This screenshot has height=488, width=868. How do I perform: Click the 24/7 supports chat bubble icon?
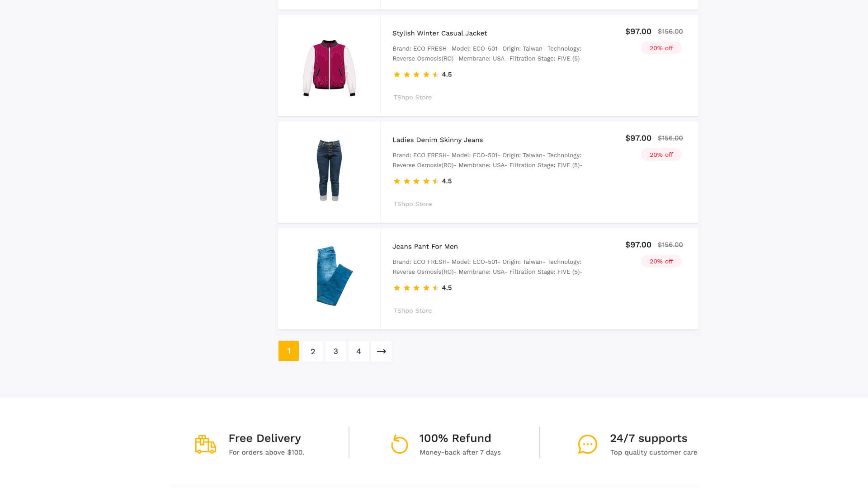pyautogui.click(x=587, y=444)
